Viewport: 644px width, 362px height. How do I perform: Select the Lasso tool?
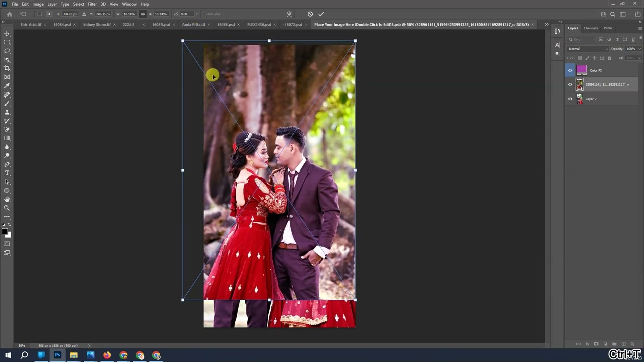pyautogui.click(x=7, y=51)
